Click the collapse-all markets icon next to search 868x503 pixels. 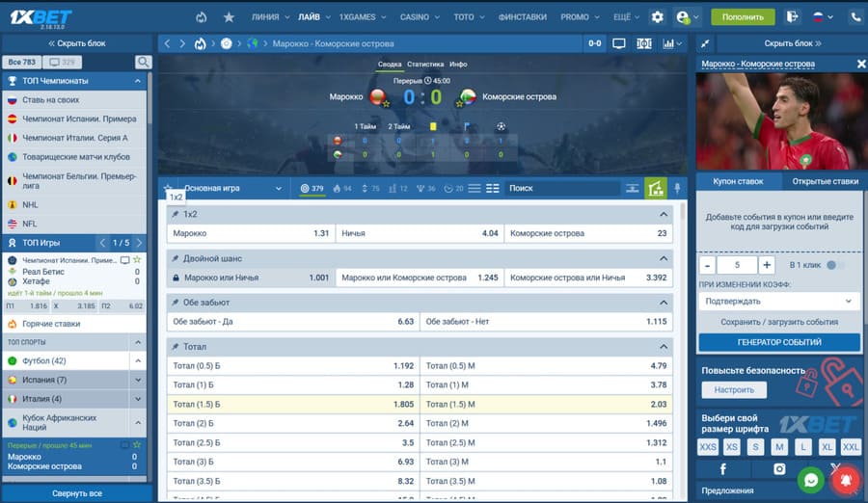pyautogui.click(x=632, y=188)
